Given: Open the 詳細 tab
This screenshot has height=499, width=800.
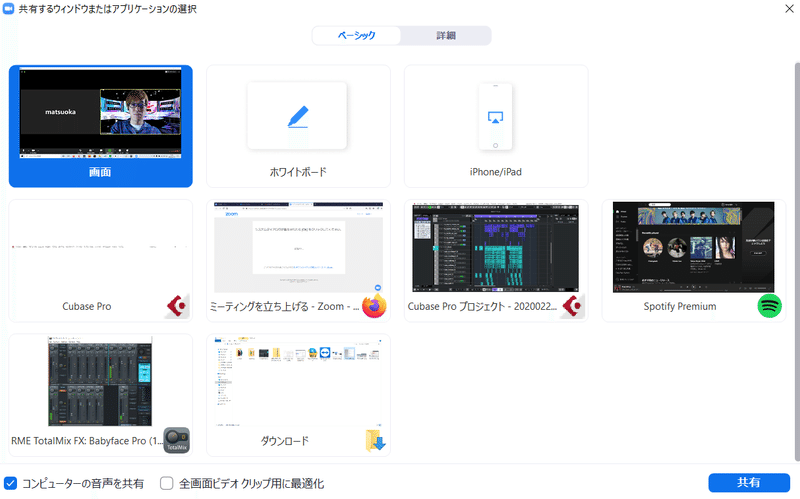Looking at the screenshot, I should (x=446, y=35).
